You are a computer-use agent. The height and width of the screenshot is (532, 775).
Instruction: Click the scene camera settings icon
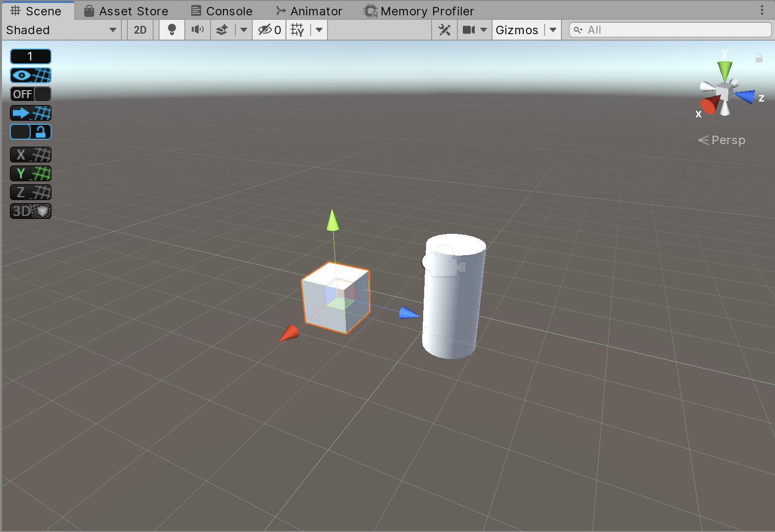[468, 30]
